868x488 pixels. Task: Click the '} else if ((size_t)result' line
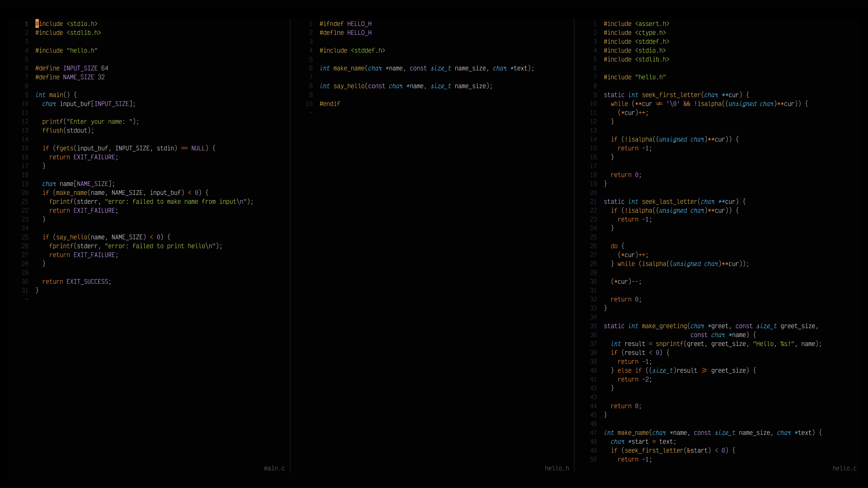(x=683, y=370)
